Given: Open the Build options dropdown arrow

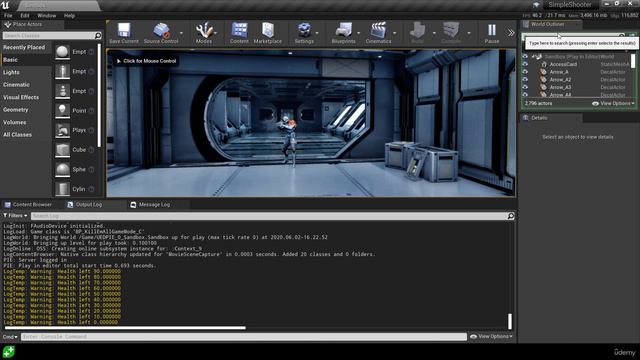Looking at the screenshot, I should point(434,33).
